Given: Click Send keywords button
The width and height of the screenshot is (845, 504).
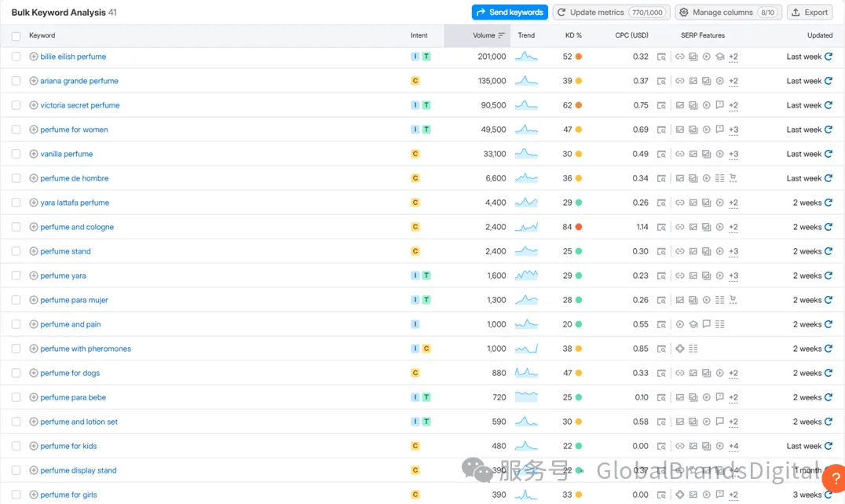Looking at the screenshot, I should (x=510, y=13).
